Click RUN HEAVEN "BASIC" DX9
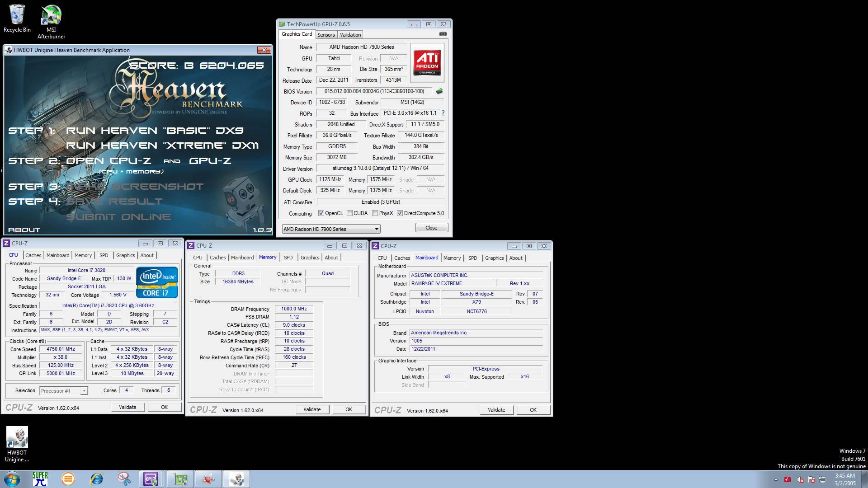This screenshot has height=488, width=868. pos(155,131)
